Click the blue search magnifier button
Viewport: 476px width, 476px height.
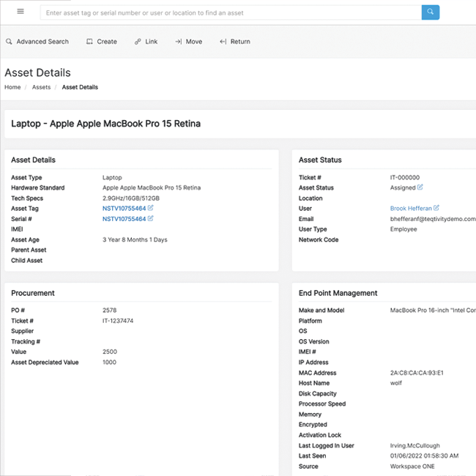pyautogui.click(x=430, y=12)
